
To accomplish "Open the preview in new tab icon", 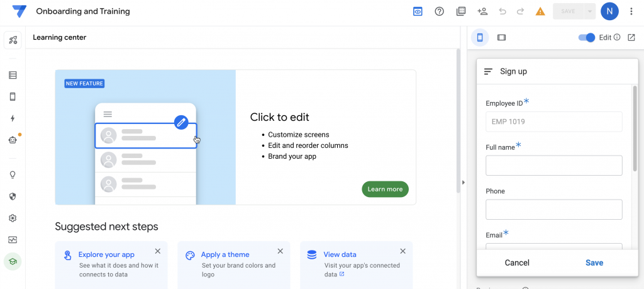I will point(631,37).
